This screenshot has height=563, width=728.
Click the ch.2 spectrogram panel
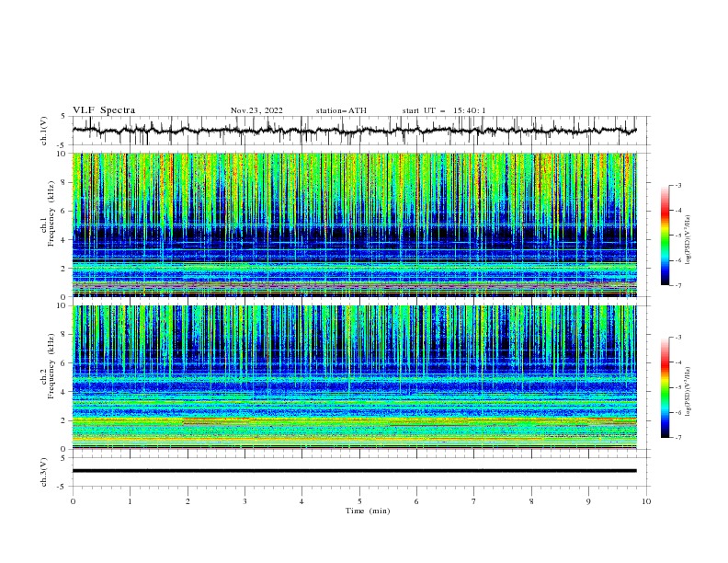coord(354,377)
